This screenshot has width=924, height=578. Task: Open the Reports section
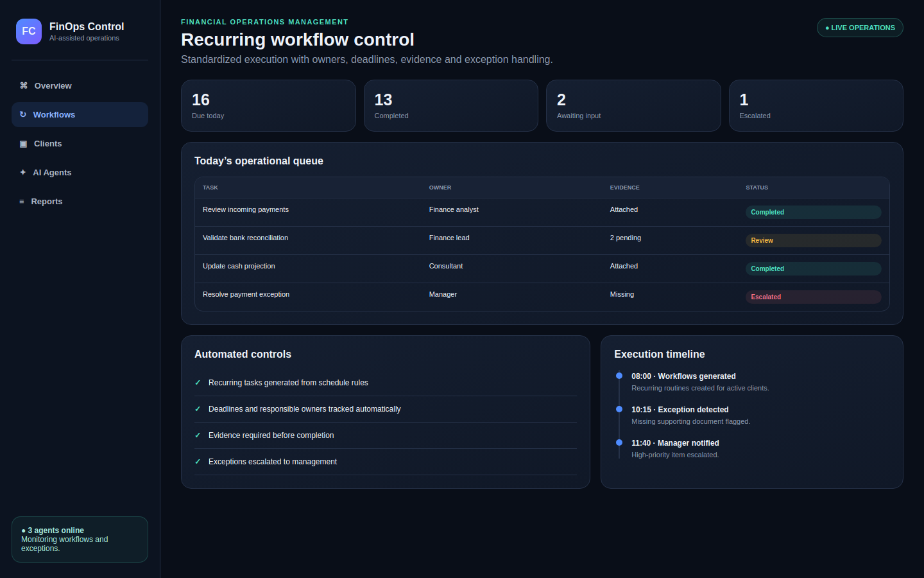[80, 201]
